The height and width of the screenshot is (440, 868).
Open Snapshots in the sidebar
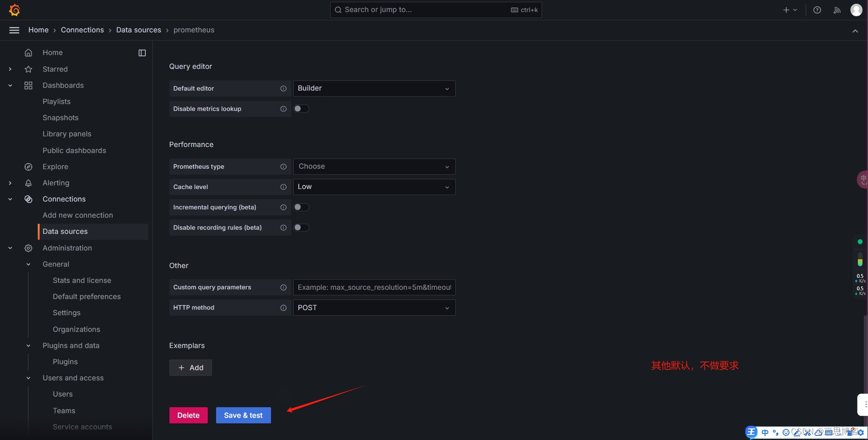[60, 118]
